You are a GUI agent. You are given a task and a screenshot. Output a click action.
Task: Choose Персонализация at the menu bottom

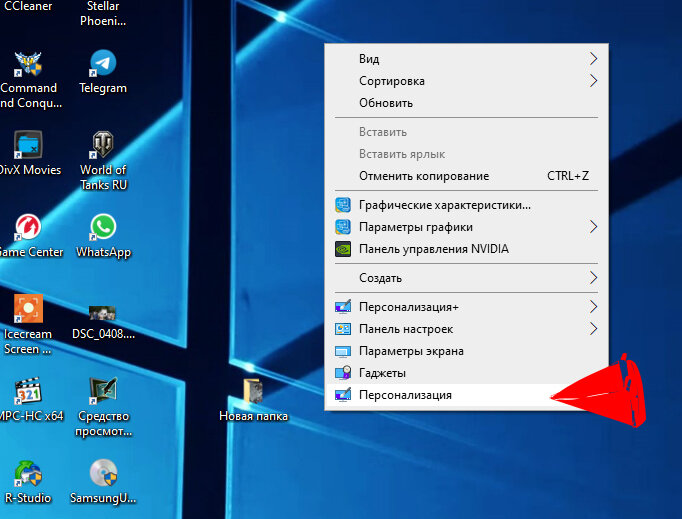pyautogui.click(x=466, y=395)
